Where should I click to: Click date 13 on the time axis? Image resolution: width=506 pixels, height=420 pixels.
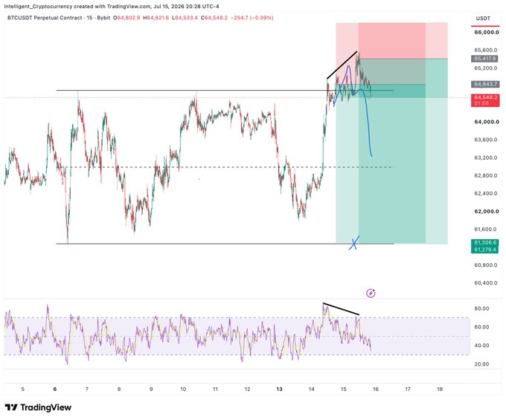tap(280, 389)
